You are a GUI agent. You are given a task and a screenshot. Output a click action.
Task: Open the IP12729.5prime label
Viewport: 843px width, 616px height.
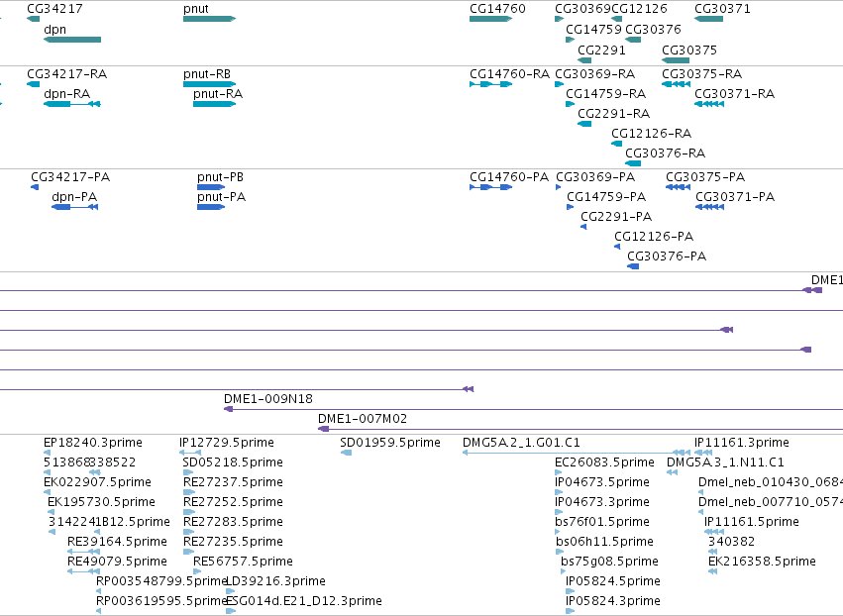click(x=226, y=443)
